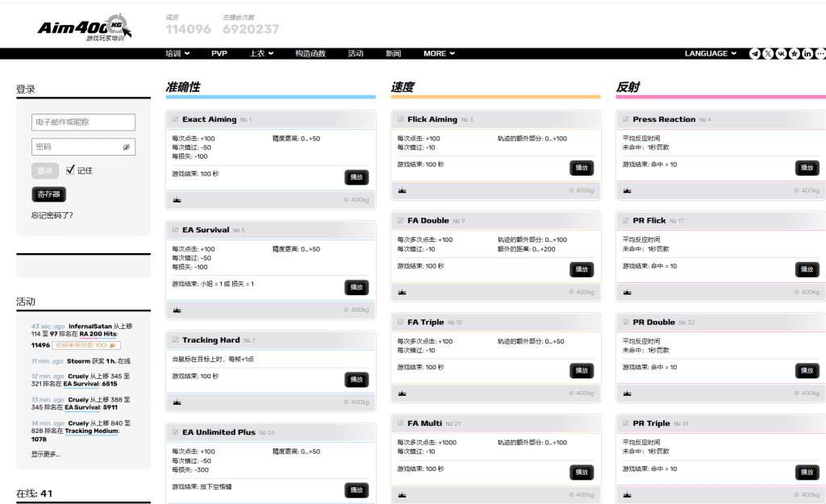Expand the 培训 dropdown menu
This screenshot has width=826, height=504.
tap(177, 53)
